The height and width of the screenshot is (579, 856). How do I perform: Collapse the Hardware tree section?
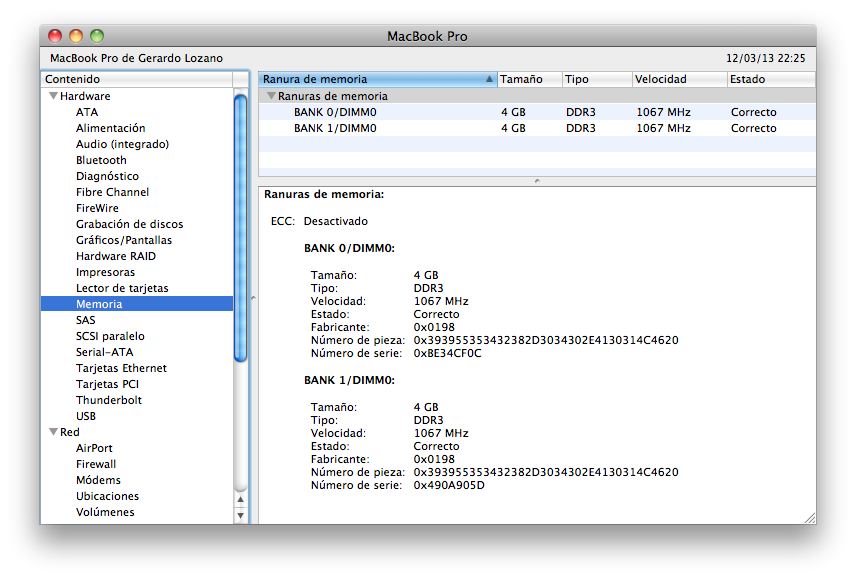point(54,96)
